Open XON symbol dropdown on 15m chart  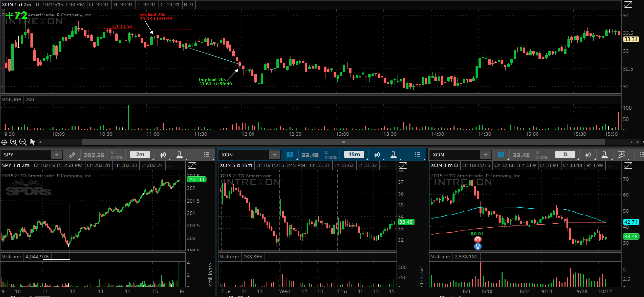point(274,155)
